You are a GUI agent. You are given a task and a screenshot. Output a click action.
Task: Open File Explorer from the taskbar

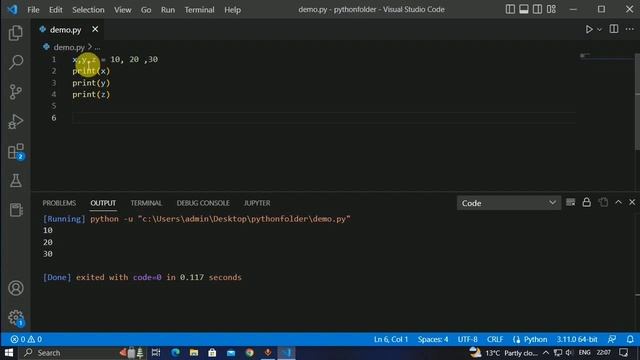(x=194, y=353)
